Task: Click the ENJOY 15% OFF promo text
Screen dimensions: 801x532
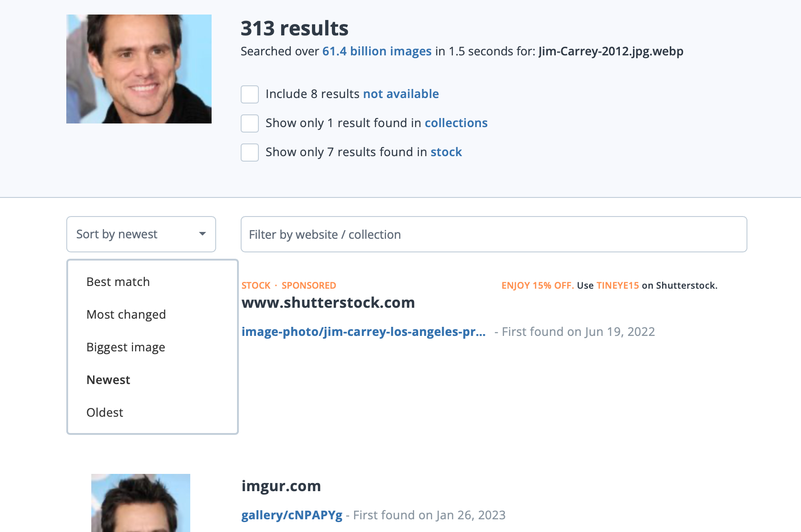Action: point(538,286)
